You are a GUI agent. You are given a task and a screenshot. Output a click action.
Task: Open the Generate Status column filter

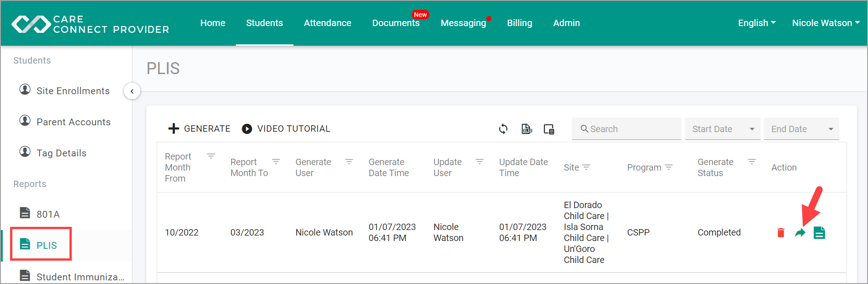752,162
